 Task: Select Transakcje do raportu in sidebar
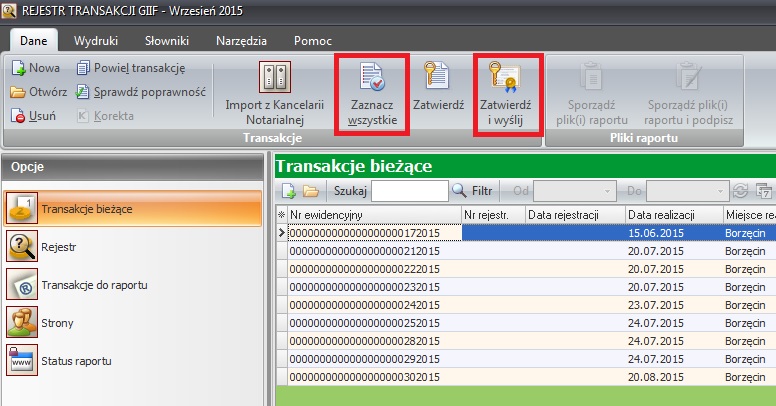(x=94, y=285)
